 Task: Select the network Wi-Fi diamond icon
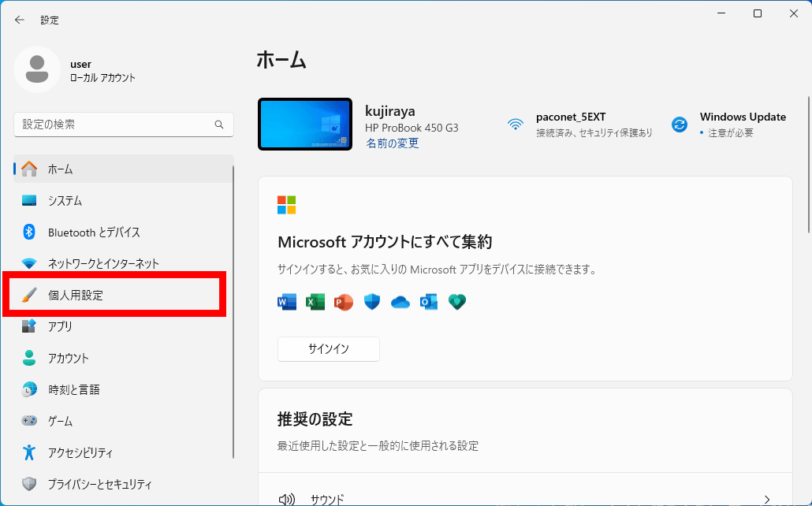[x=29, y=263]
